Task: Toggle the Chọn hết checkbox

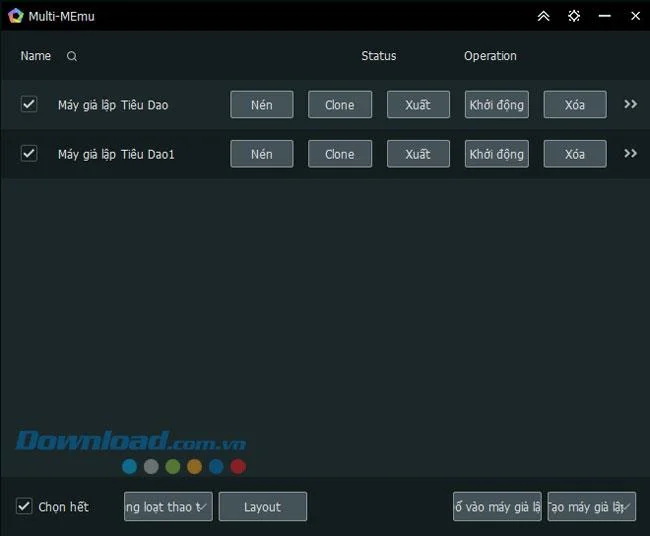Action: pos(24,506)
